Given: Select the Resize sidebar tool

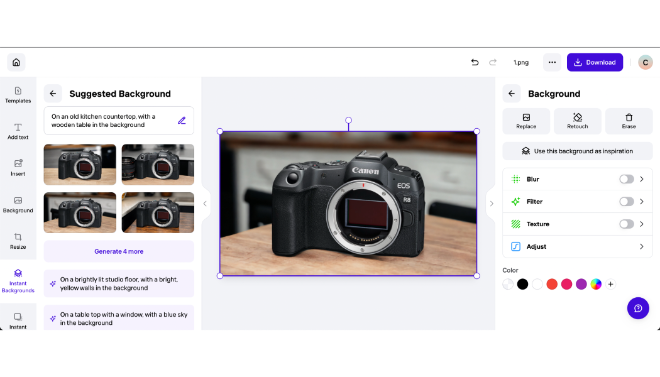Looking at the screenshot, I should (x=18, y=241).
